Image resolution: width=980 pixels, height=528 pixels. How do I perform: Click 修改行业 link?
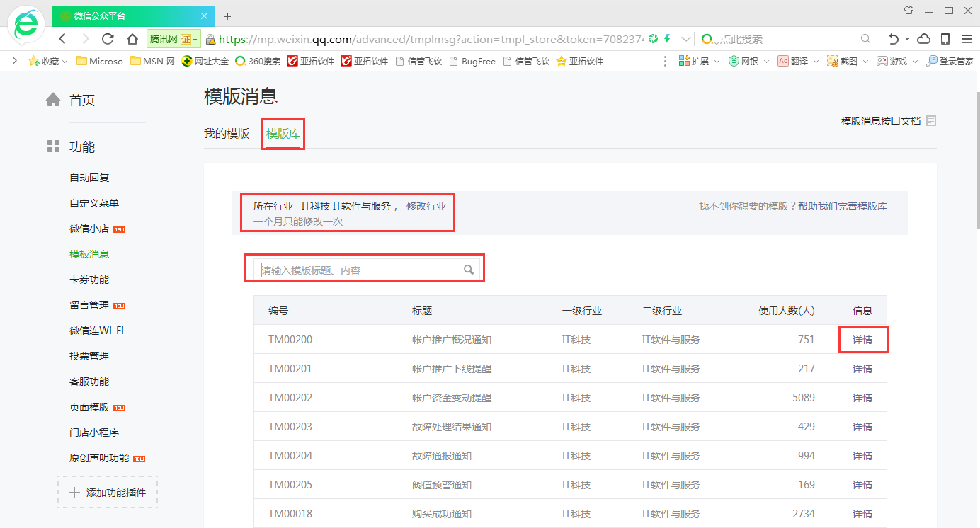(x=426, y=206)
